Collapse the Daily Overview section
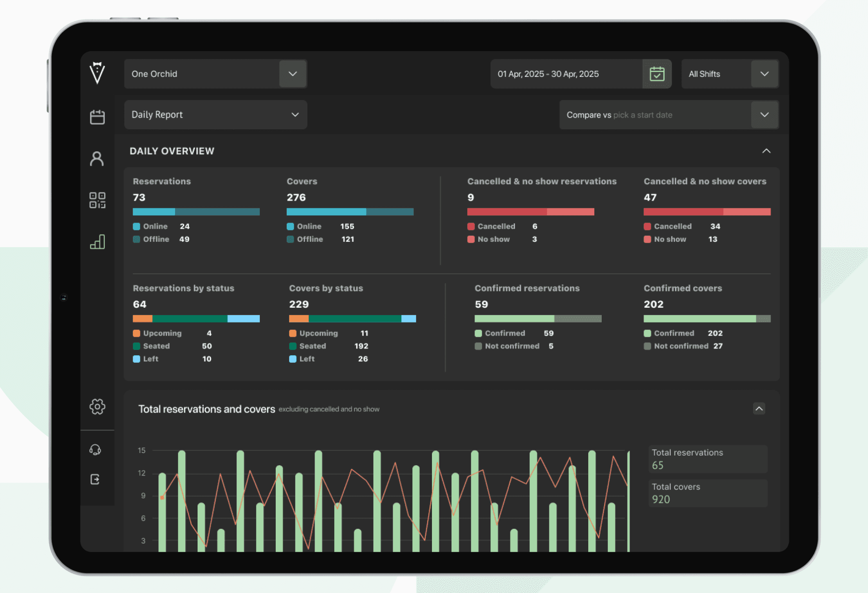868x593 pixels. 766,151
